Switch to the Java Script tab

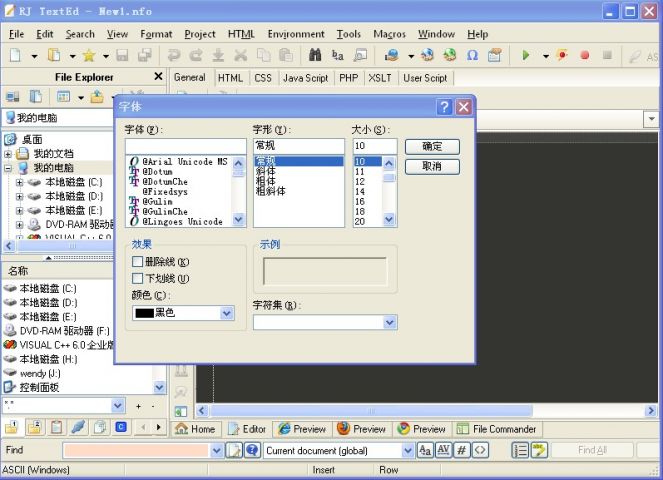pyautogui.click(x=305, y=78)
